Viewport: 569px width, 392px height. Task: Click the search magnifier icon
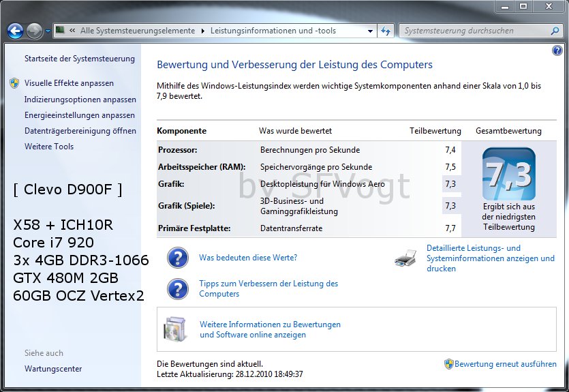pos(555,31)
